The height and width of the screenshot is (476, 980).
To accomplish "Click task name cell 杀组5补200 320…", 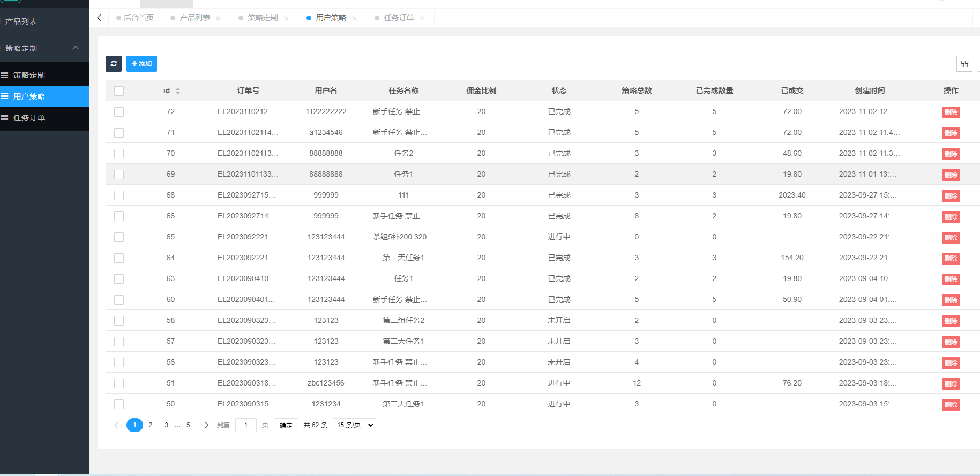I will 403,237.
